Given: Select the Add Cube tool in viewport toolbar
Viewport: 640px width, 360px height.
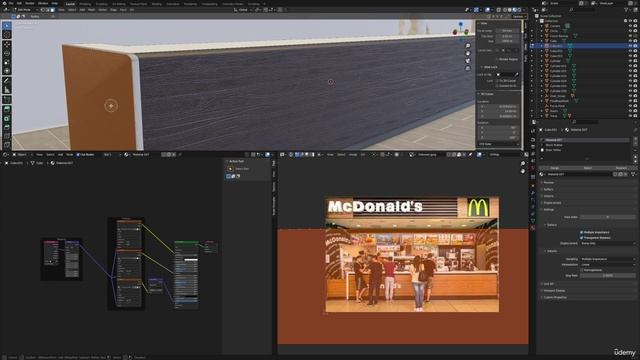Looking at the screenshot, I should 7,100.
